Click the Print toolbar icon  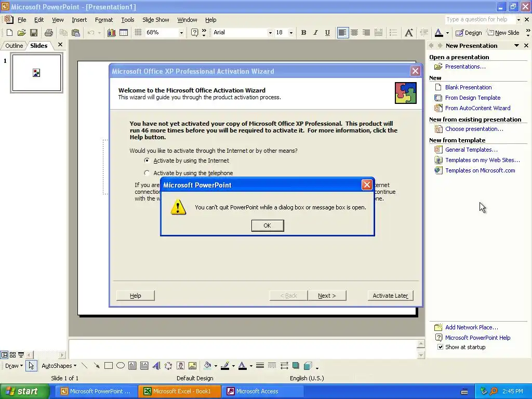(x=49, y=33)
